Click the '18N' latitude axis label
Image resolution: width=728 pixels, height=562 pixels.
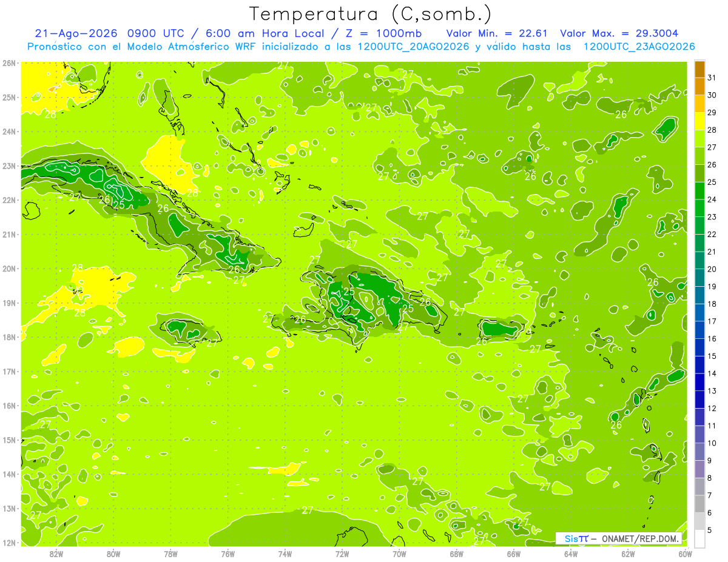point(9,337)
